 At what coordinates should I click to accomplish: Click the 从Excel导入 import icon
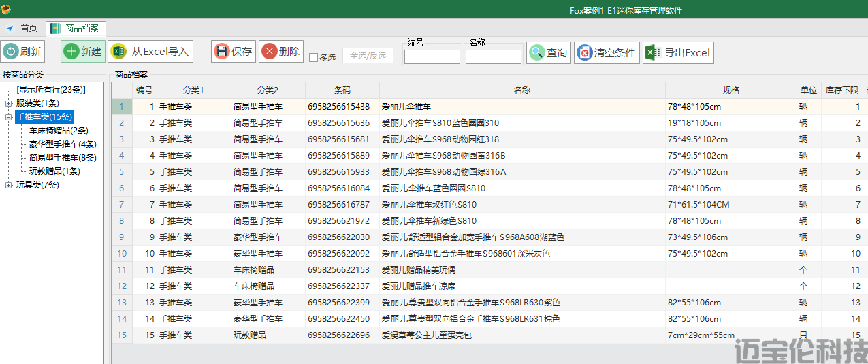118,52
